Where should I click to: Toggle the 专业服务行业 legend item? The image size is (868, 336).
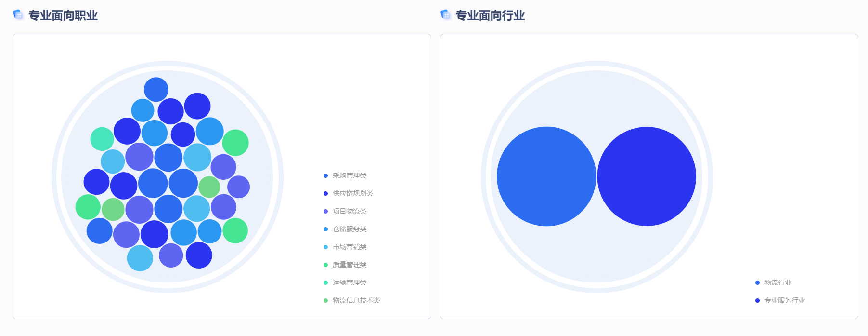tap(780, 300)
